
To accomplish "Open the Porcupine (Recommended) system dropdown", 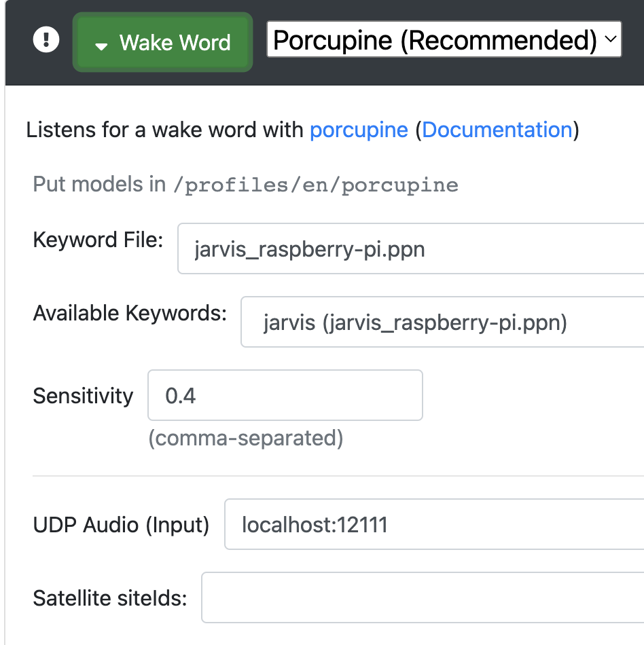I will pyautogui.click(x=435, y=41).
